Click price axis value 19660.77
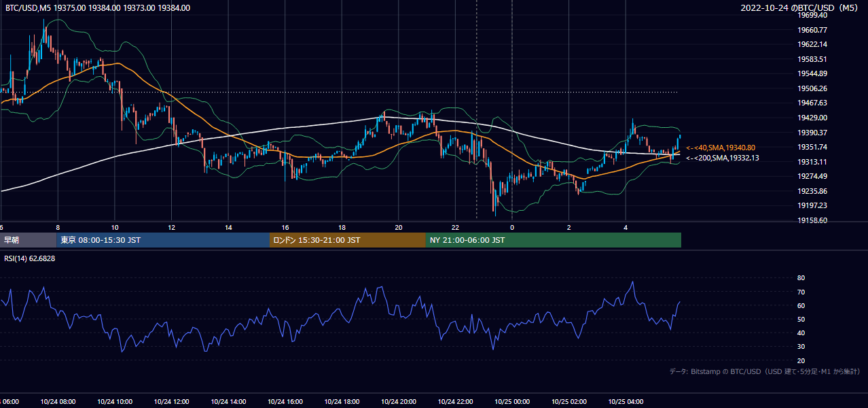Viewport: 868px width, 408px height. (x=812, y=30)
